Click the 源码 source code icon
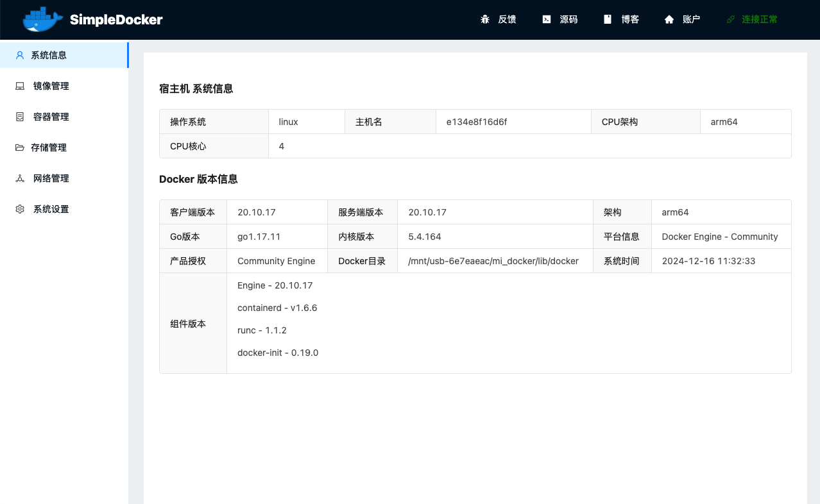820x504 pixels. point(547,19)
